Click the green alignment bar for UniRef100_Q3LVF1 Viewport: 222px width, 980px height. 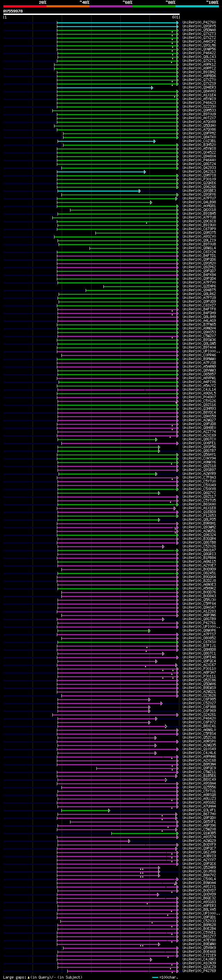[86, 811]
